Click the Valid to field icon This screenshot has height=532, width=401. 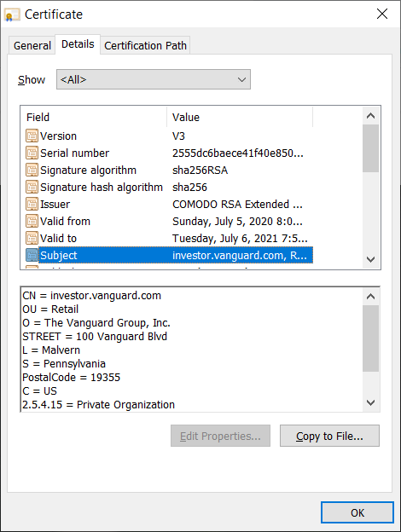tap(32, 238)
